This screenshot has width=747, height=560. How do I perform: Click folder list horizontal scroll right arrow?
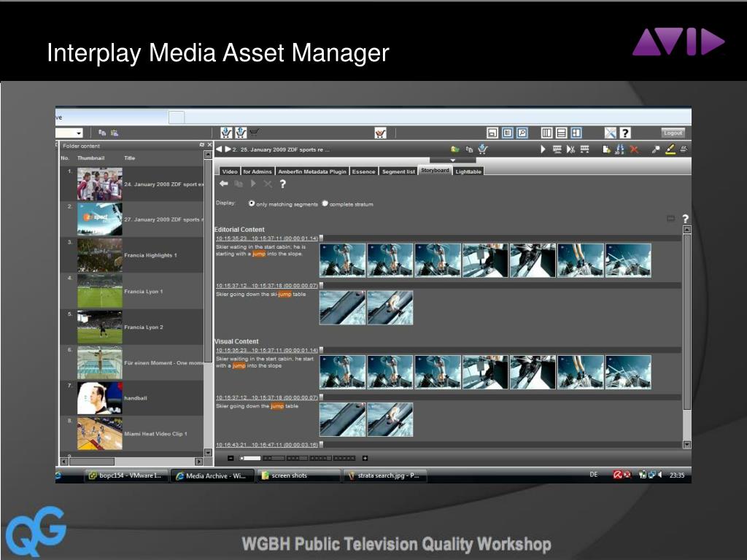pyautogui.click(x=199, y=462)
